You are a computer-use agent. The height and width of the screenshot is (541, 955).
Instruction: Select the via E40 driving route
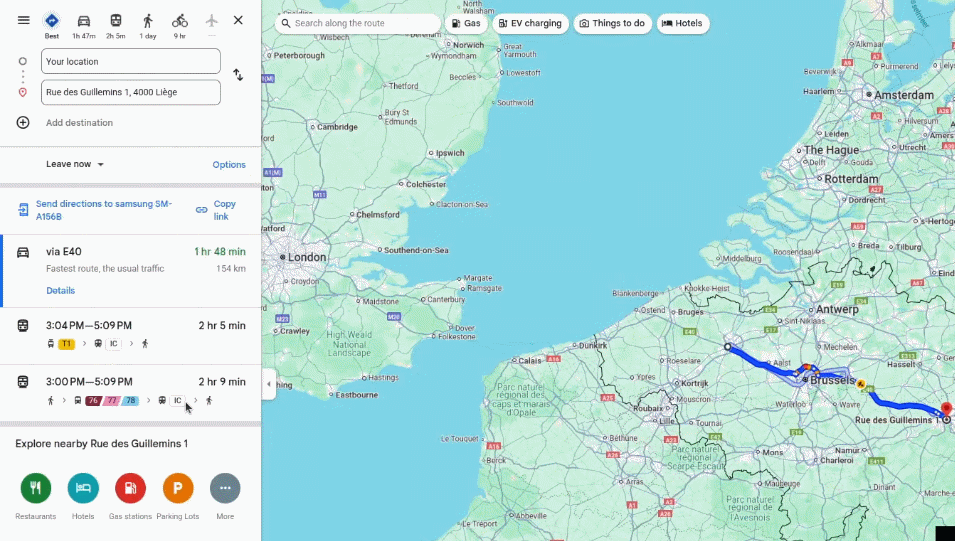[x=131, y=270]
